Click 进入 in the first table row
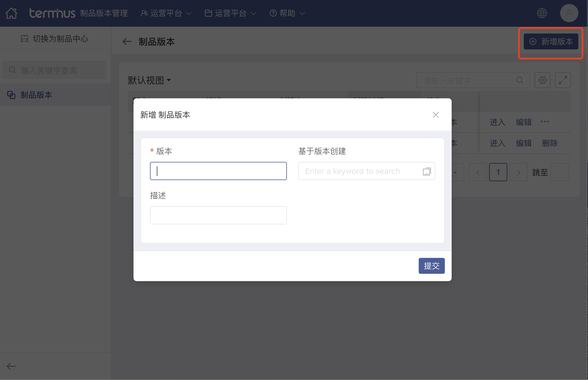This screenshot has width=588, height=380. click(498, 122)
